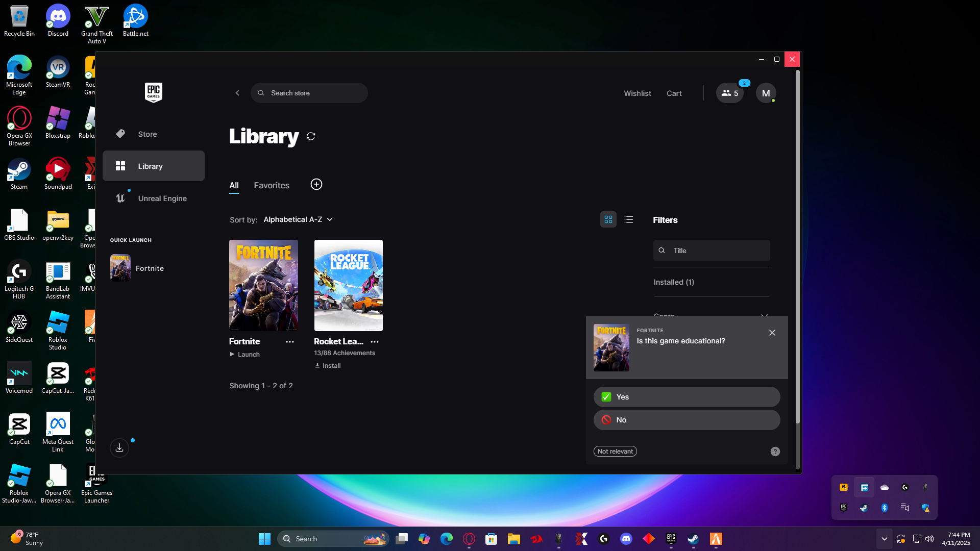The image size is (980, 551).
Task: Switch to list view
Action: [x=629, y=219]
